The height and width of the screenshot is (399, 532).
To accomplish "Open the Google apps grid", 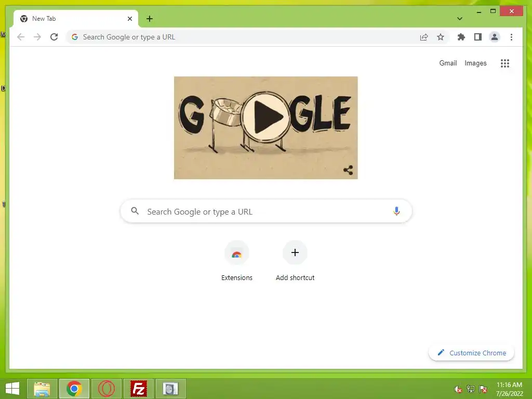I will coord(505,63).
